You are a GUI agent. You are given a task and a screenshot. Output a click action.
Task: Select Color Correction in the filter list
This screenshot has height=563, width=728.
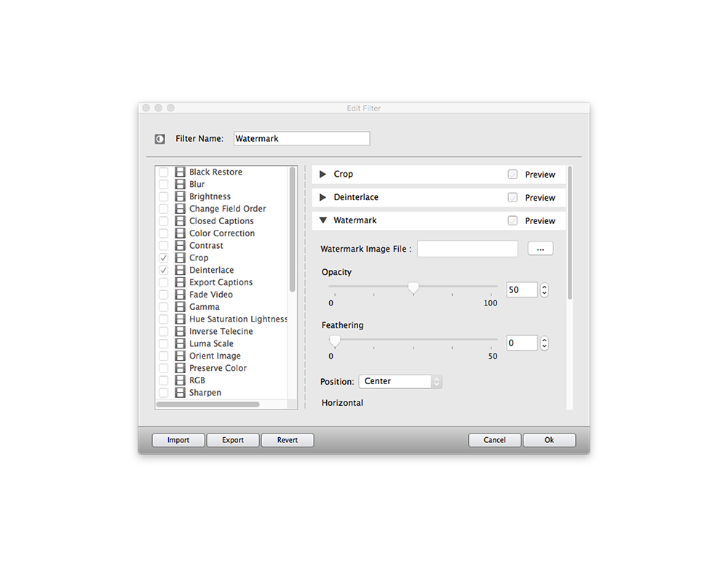(221, 233)
